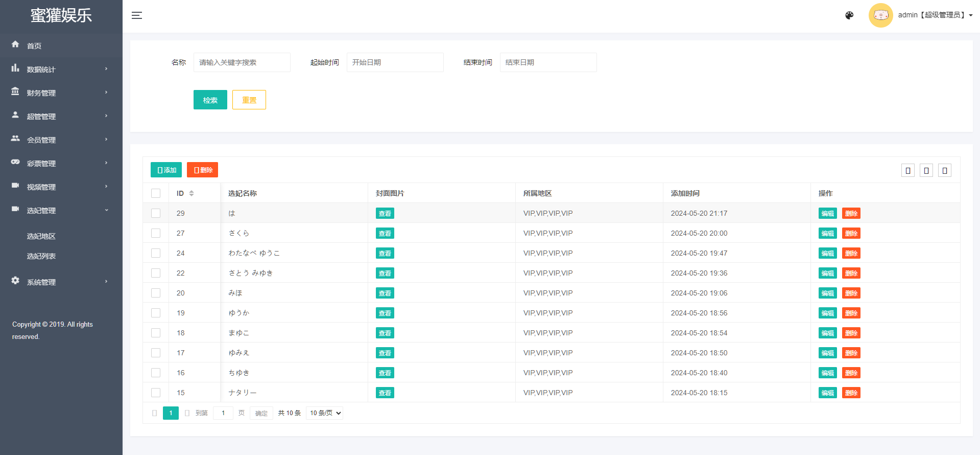Select the checkbox for row ID 15
Screen dimensions: 980x455
click(156, 393)
